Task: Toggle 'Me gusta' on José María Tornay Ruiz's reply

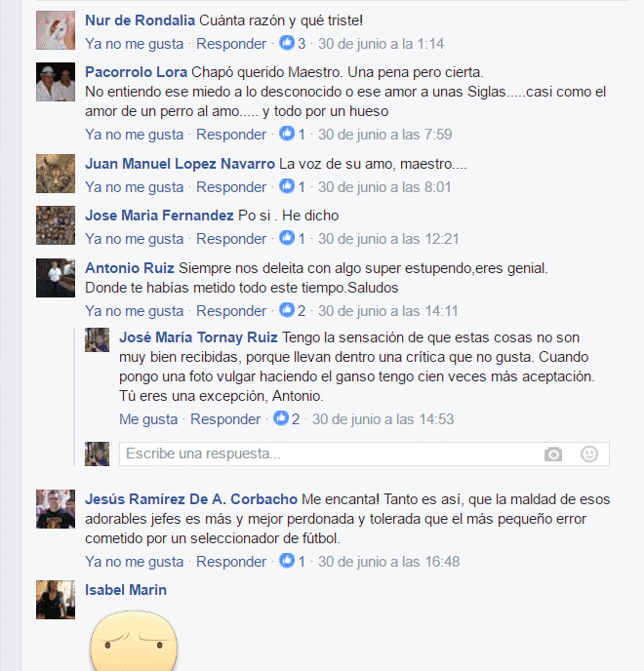Action: [x=148, y=419]
